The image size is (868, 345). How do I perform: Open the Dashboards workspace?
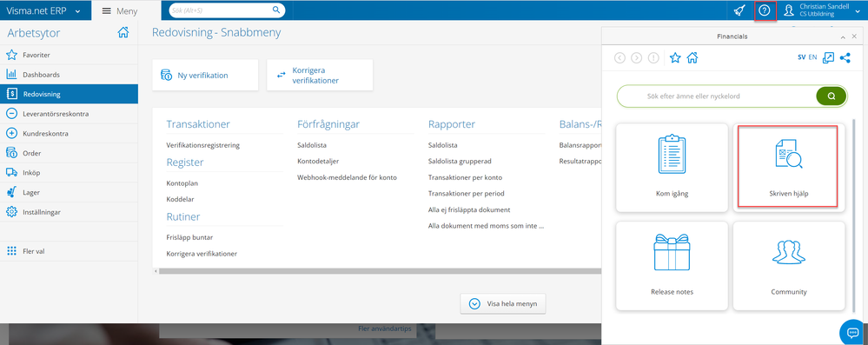pos(69,74)
